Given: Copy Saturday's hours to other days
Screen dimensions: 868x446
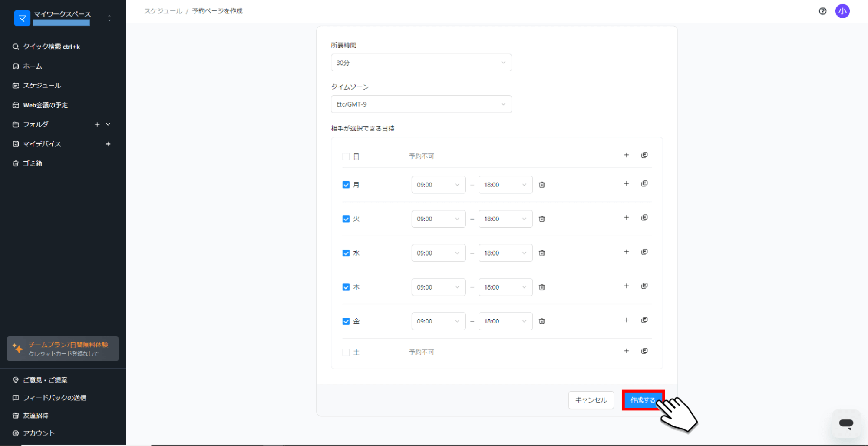Looking at the screenshot, I should click(644, 351).
